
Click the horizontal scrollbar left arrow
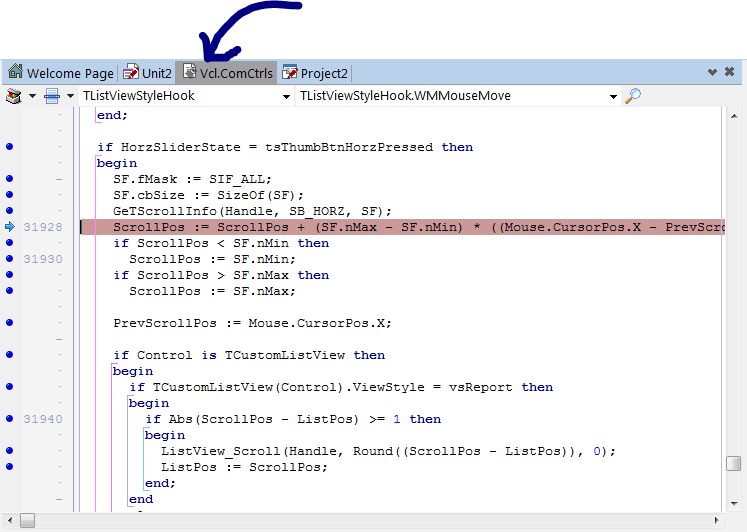pos(10,521)
